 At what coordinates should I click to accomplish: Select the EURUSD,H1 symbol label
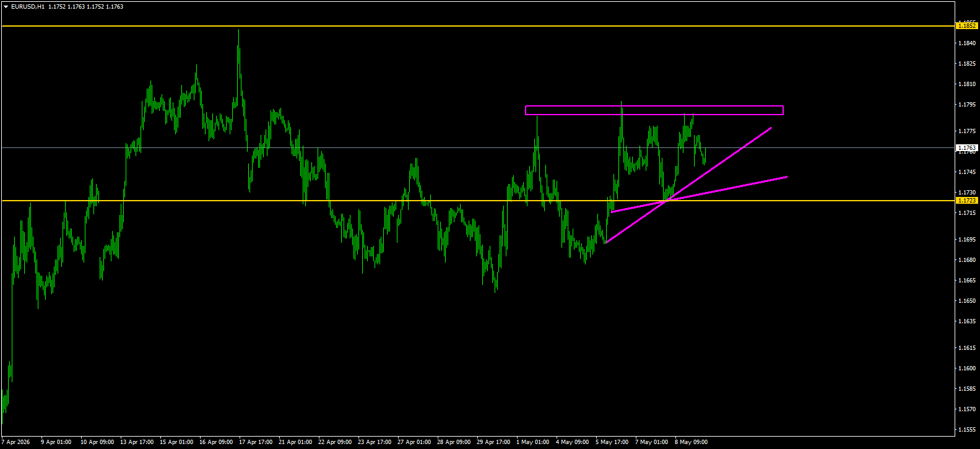coord(27,7)
